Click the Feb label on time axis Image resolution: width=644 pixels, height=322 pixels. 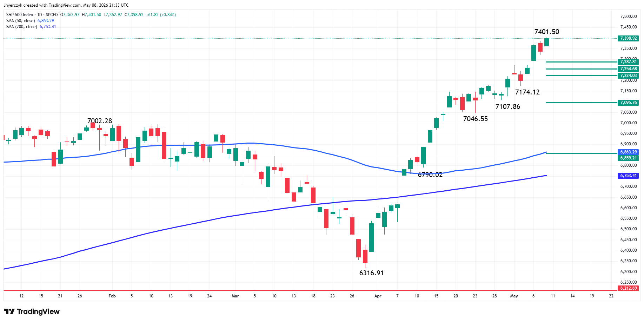click(x=112, y=296)
